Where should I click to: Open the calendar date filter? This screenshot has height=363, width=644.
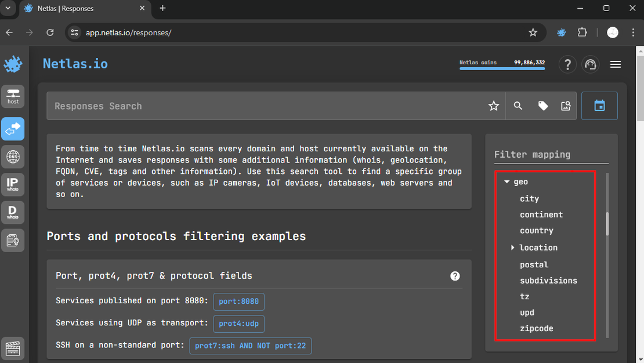(x=599, y=106)
